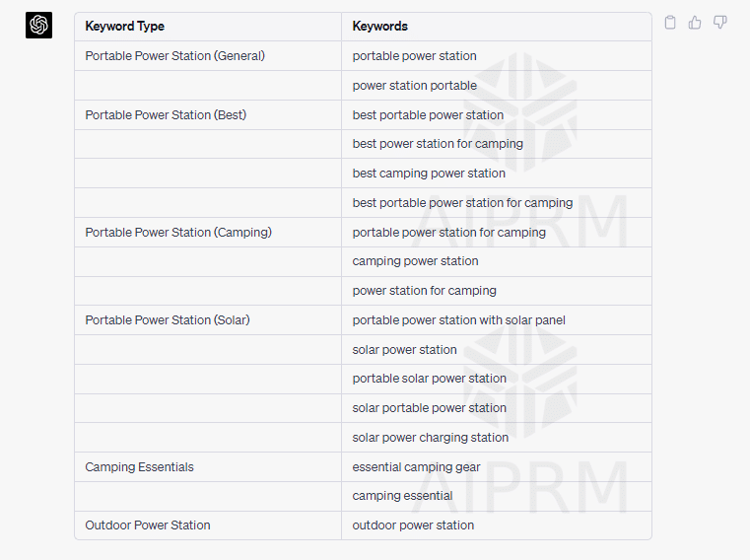Viewport: 750px width, 560px height.
Task: Click the keyword "power station portable"
Action: coord(415,86)
